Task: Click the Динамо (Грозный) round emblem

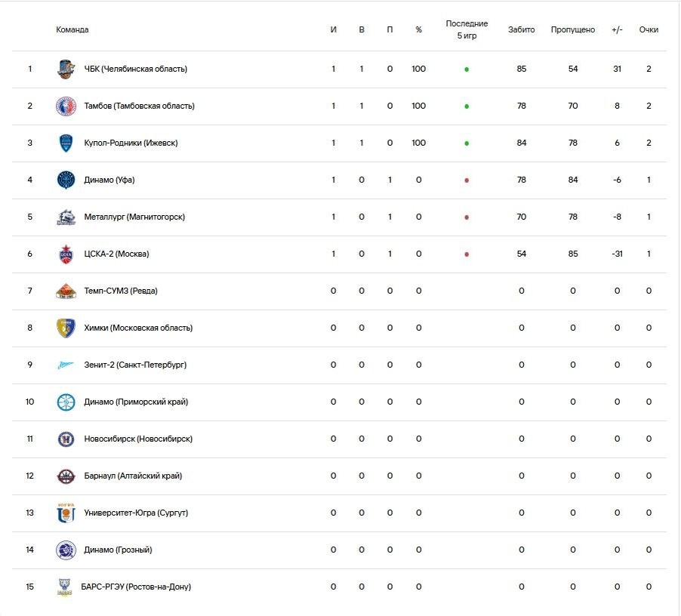Action: coord(66,550)
